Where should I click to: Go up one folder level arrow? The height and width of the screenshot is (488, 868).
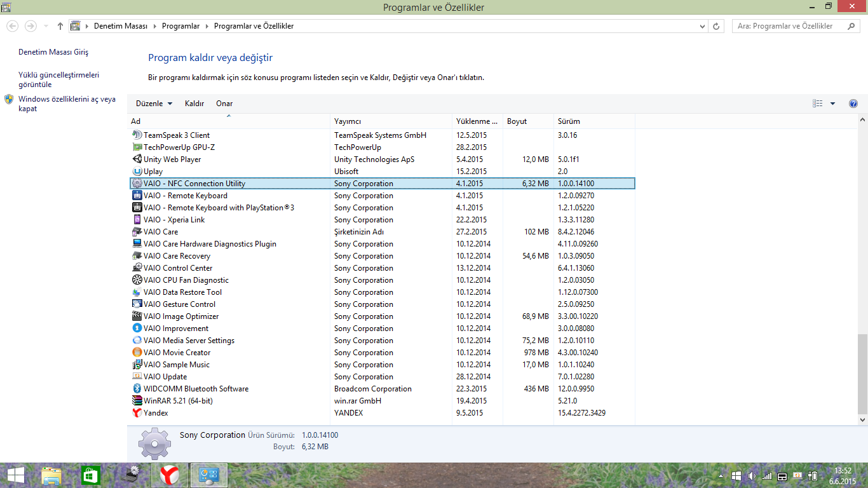tap(60, 26)
